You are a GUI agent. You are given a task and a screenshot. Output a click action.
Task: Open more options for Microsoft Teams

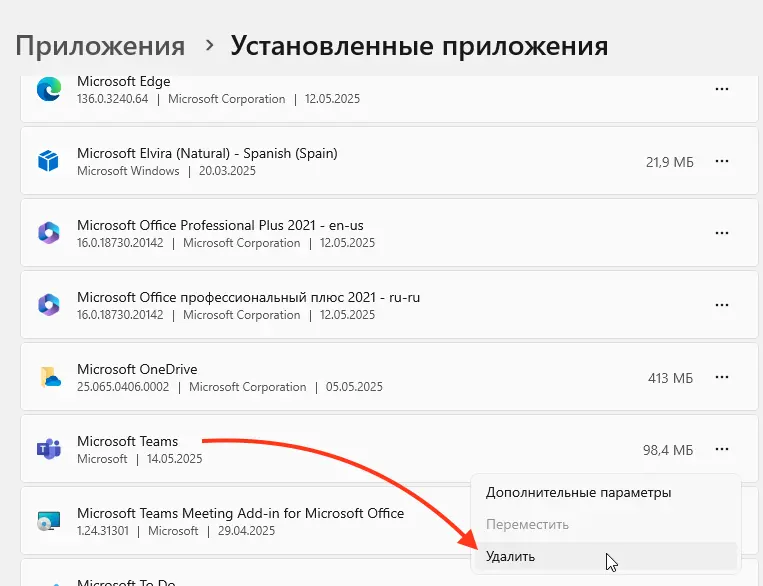pos(722,449)
